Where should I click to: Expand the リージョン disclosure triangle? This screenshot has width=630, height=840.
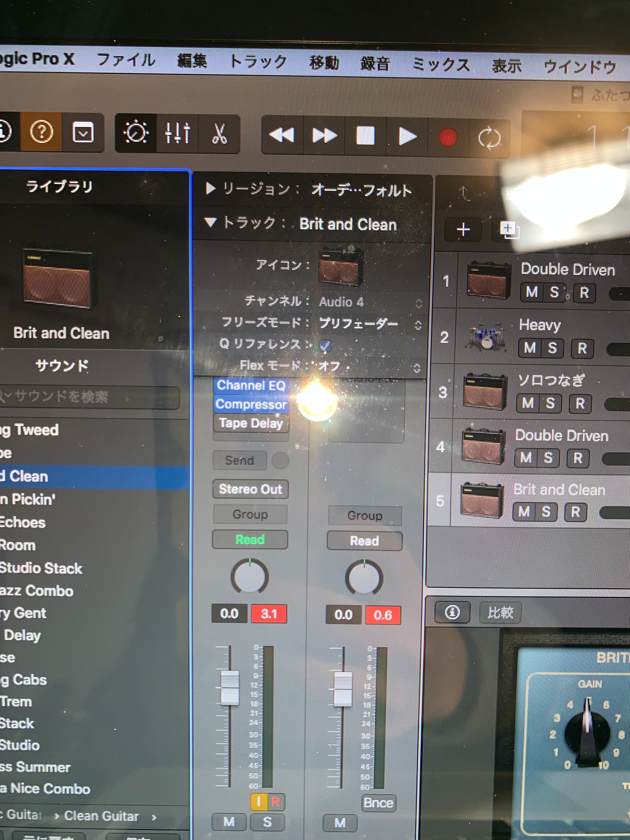(x=210, y=188)
